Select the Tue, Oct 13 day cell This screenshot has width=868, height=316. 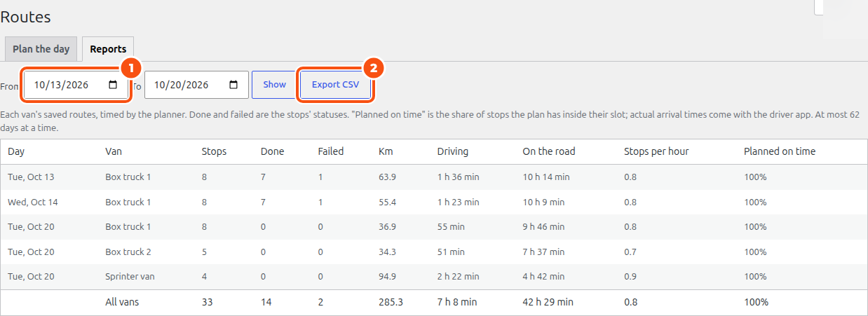[31, 177]
